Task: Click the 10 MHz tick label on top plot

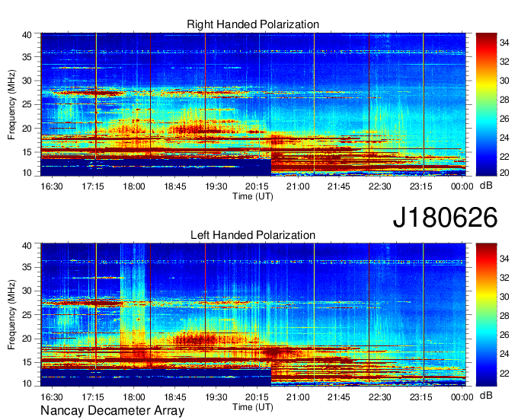Action: coord(27,173)
